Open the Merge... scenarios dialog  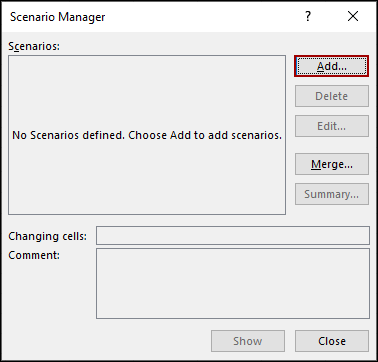332,164
